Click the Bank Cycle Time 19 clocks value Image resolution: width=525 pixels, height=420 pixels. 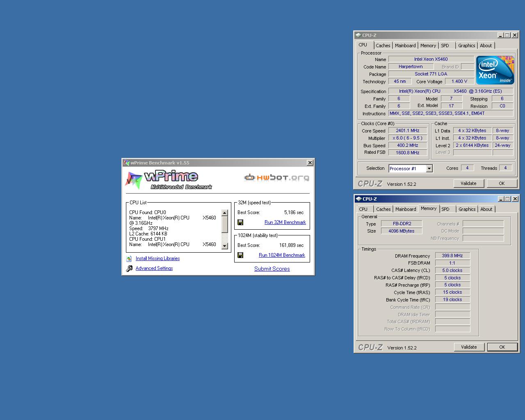[x=452, y=299]
